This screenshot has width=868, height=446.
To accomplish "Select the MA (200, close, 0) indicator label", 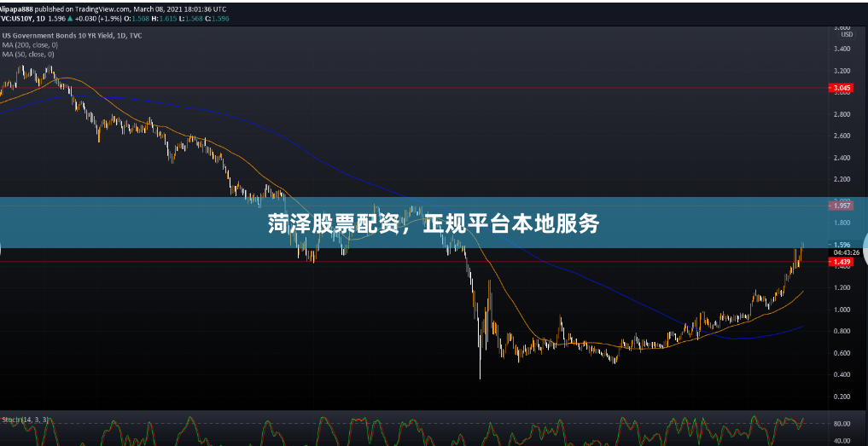I will (30, 45).
